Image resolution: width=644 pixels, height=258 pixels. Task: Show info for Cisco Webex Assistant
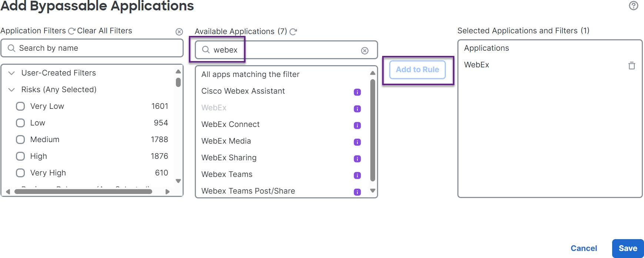coord(357,92)
